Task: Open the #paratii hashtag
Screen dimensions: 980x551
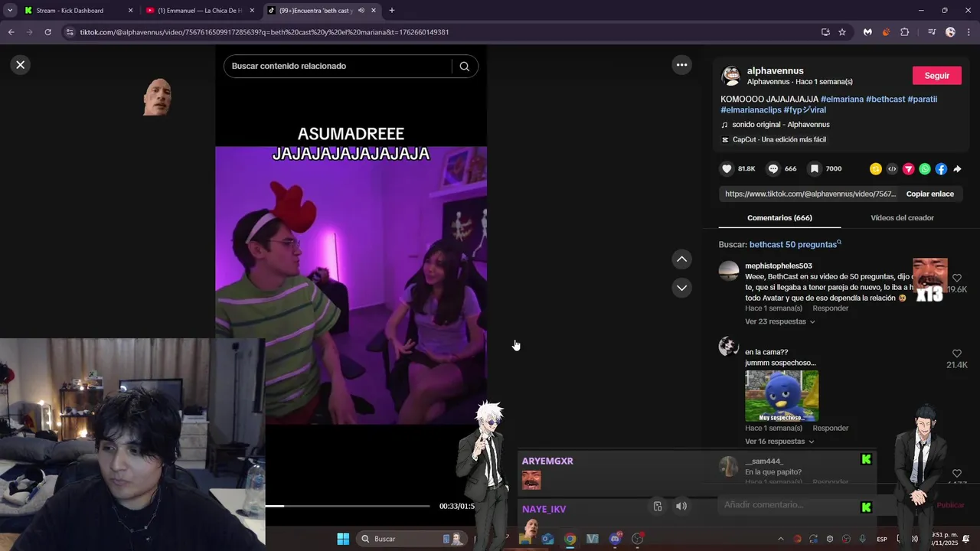Action: tap(922, 99)
